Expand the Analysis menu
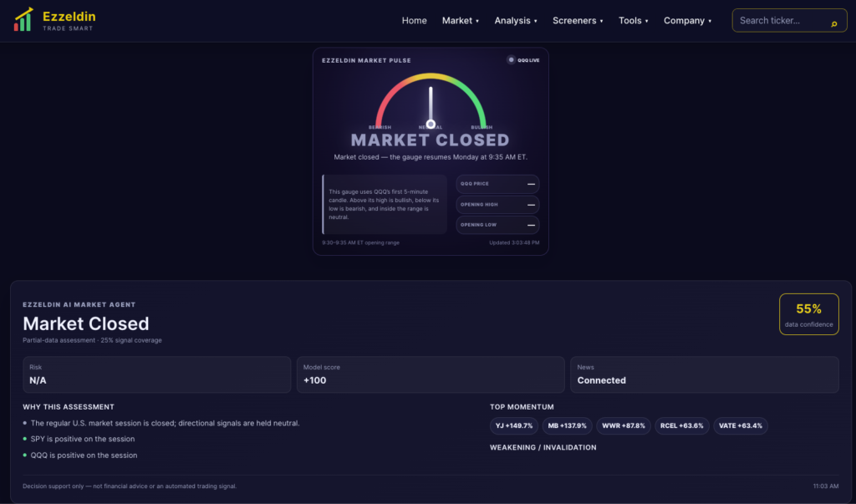The image size is (856, 504). point(515,20)
